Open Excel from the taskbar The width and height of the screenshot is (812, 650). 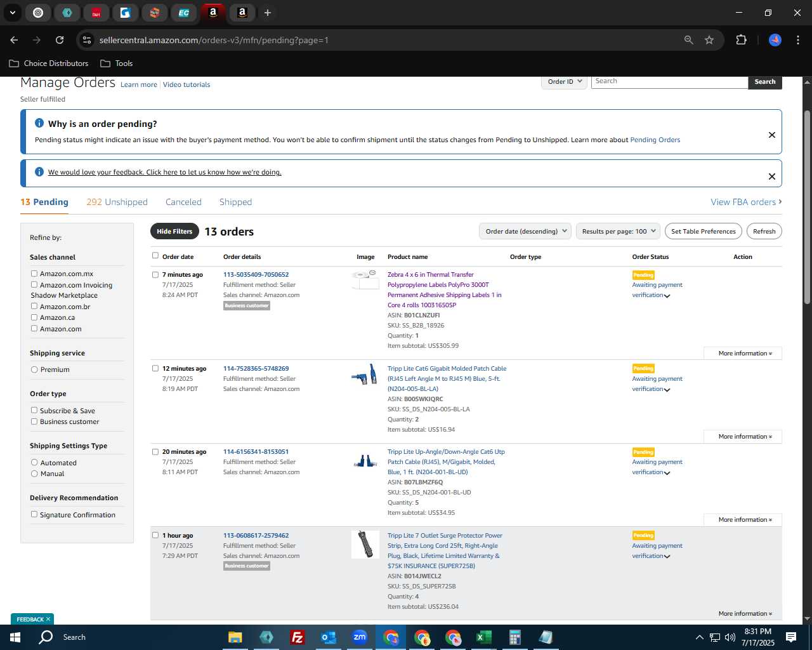pos(483,637)
